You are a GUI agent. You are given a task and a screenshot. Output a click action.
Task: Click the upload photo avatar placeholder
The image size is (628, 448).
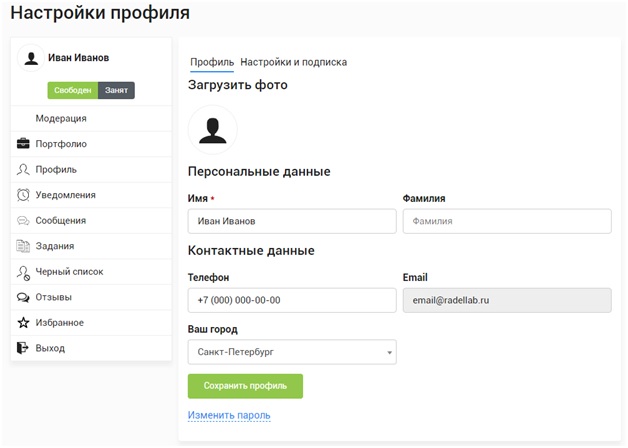pos(213,130)
